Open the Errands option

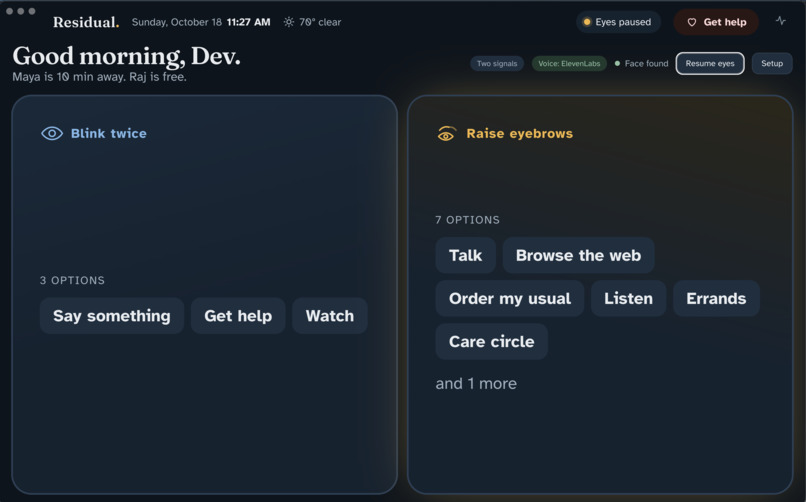[x=716, y=299]
